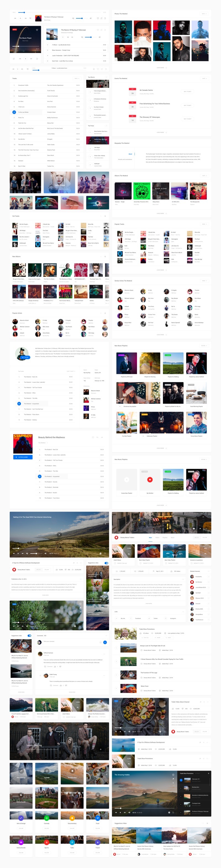
Task: Switch to the Videos tab on the channel page
Action: [x=157, y=537]
